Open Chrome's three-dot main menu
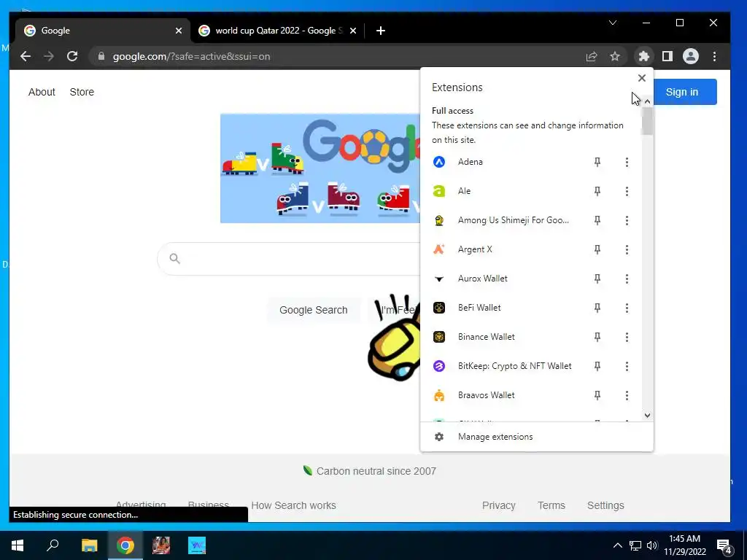The height and width of the screenshot is (560, 747). [x=714, y=56]
